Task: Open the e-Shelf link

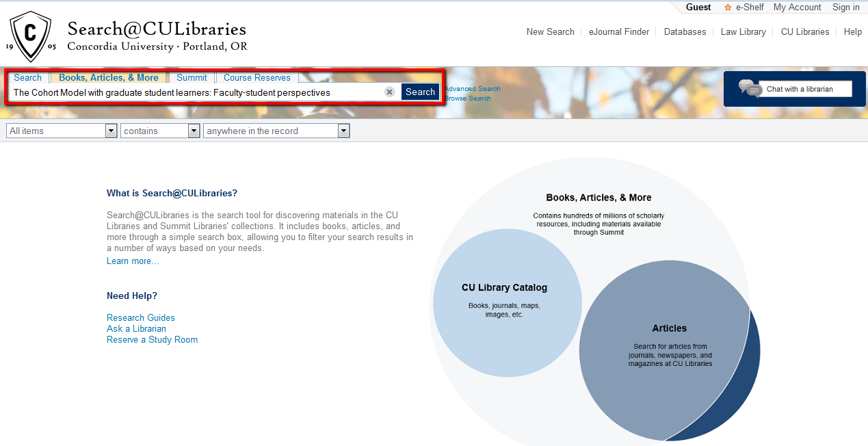Action: (750, 8)
